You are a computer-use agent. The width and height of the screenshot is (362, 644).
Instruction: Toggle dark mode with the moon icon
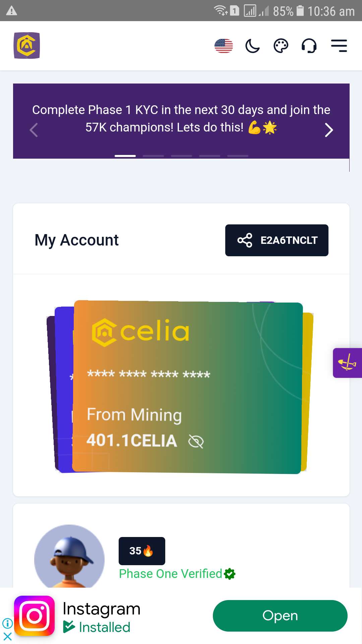(252, 46)
